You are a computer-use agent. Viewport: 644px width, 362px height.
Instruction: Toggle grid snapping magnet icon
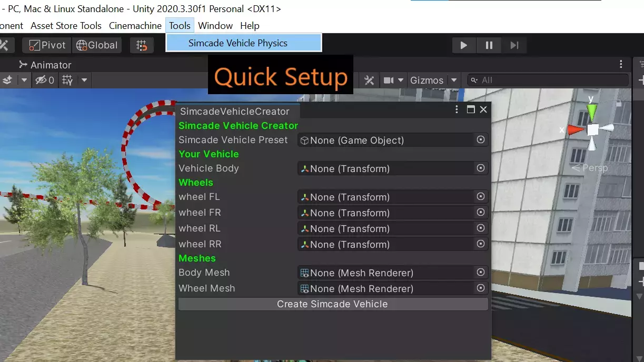tap(142, 45)
